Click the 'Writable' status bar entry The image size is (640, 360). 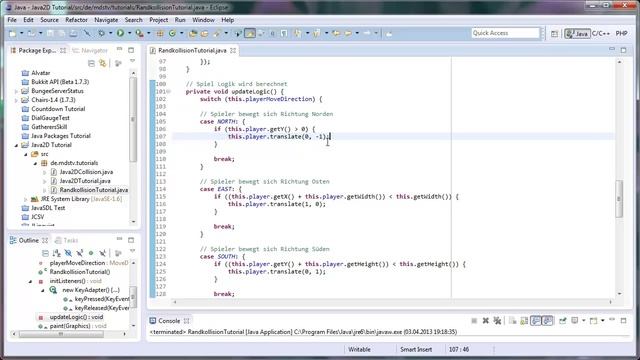tap(359, 349)
